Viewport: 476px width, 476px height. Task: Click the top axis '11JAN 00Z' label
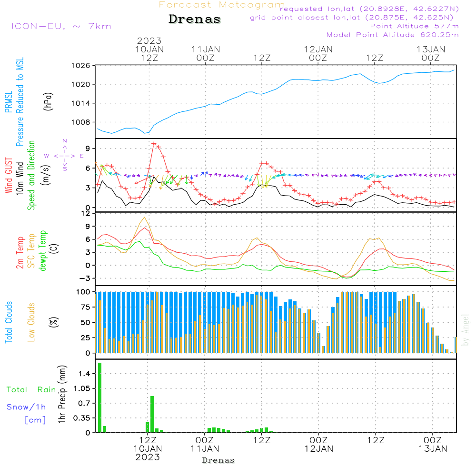click(206, 53)
